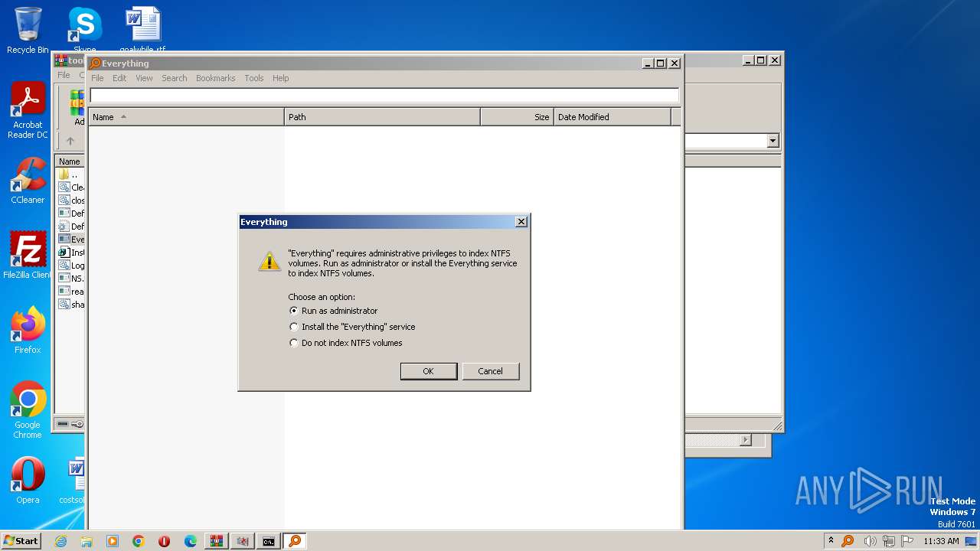
Task: Open the Tools menu in Everything
Action: (x=253, y=78)
